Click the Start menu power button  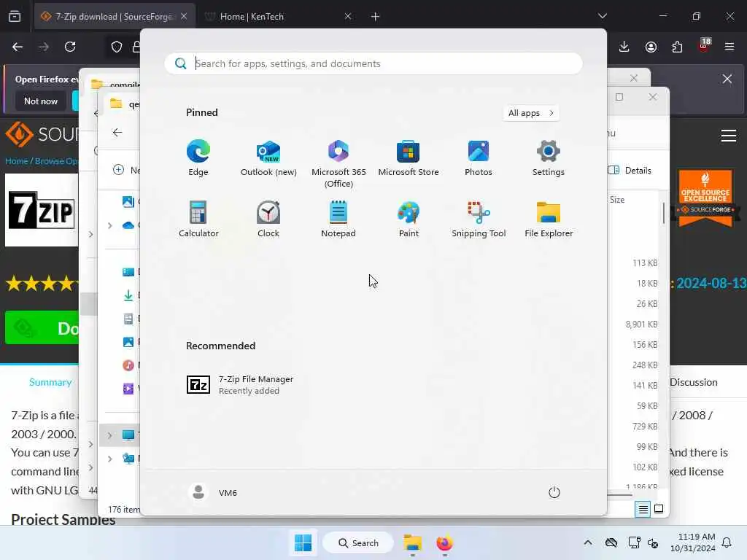(554, 492)
